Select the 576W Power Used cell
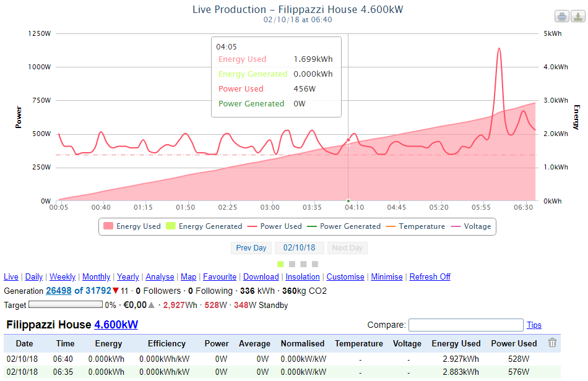This screenshot has height=381, width=588. [519, 372]
